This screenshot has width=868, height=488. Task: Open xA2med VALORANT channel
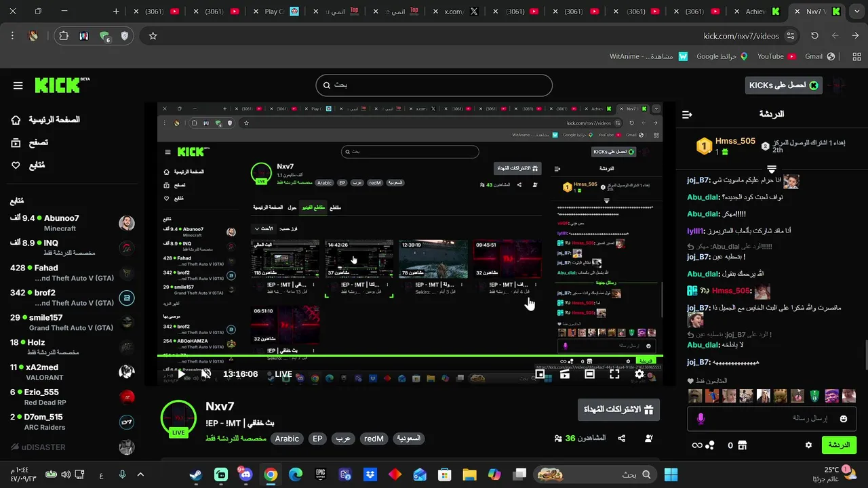click(73, 372)
